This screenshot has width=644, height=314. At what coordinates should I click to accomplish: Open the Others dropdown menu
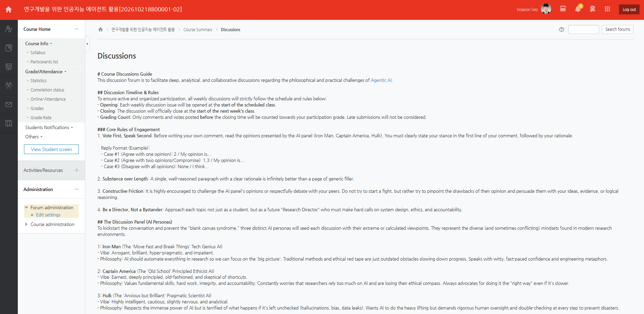[x=34, y=137]
